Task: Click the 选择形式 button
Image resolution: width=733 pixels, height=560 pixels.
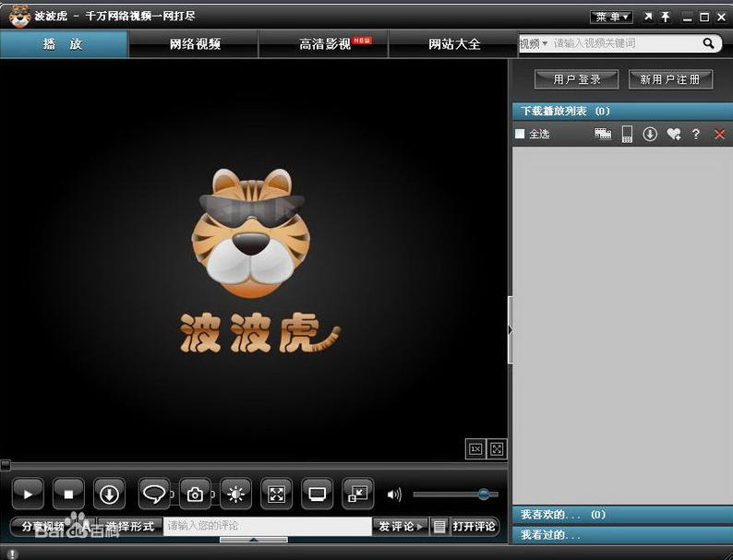Action: (x=130, y=527)
